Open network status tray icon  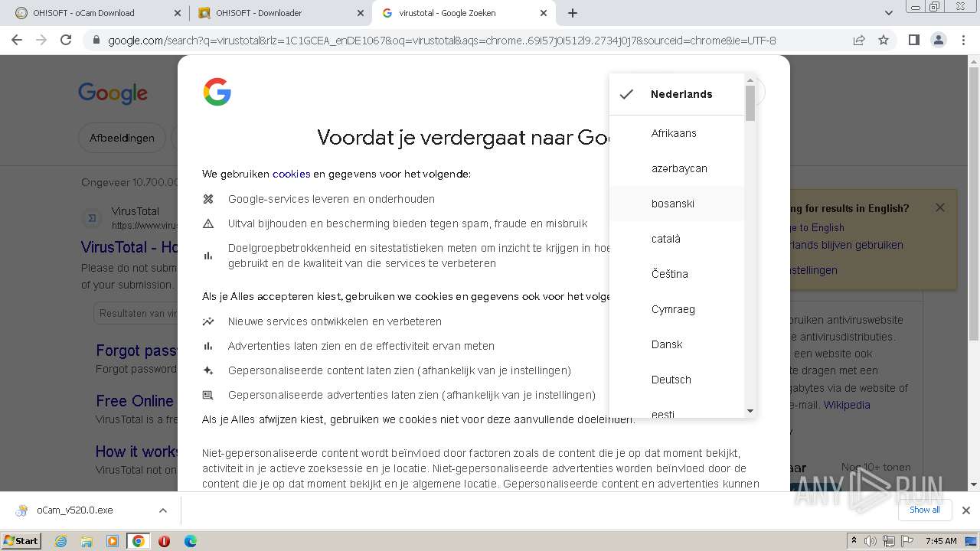889,541
